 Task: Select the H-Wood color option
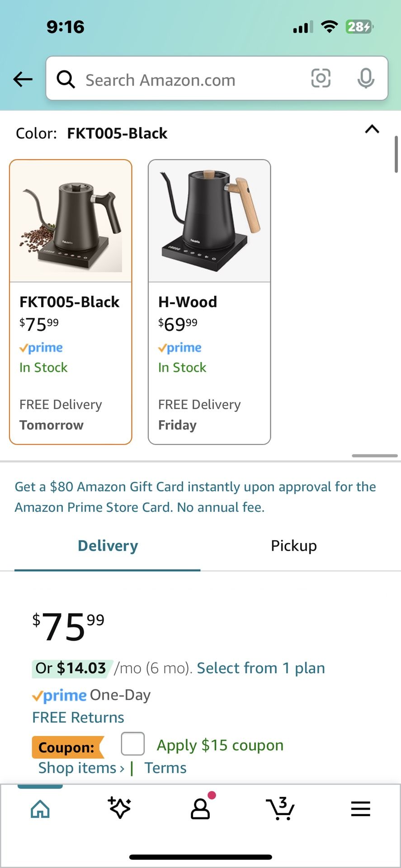click(209, 302)
